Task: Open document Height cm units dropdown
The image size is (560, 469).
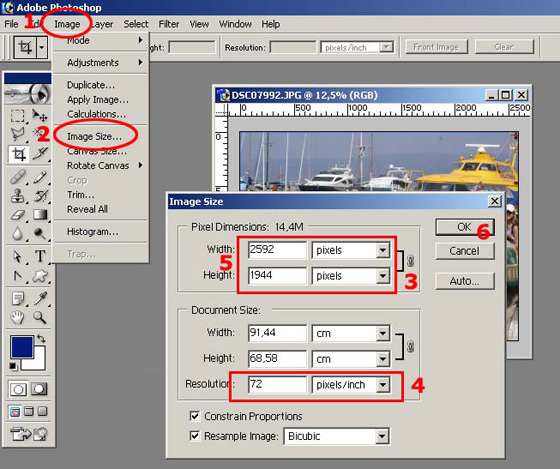Action: tap(382, 359)
